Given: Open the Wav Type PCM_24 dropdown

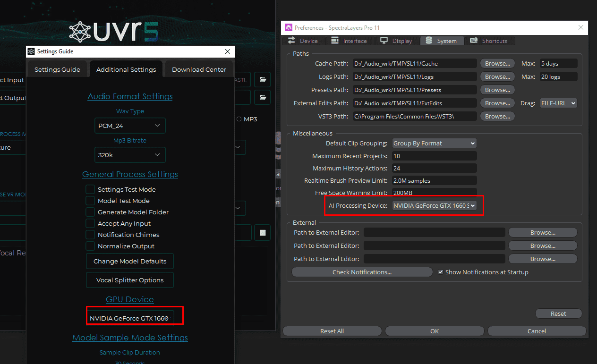Looking at the screenshot, I should (130, 126).
